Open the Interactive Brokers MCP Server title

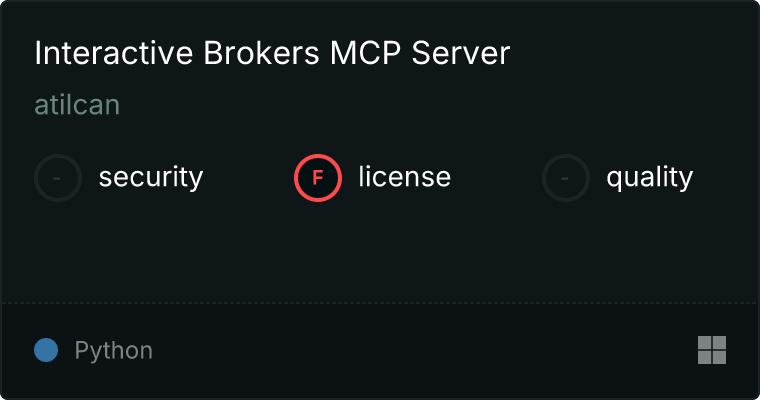[272, 52]
